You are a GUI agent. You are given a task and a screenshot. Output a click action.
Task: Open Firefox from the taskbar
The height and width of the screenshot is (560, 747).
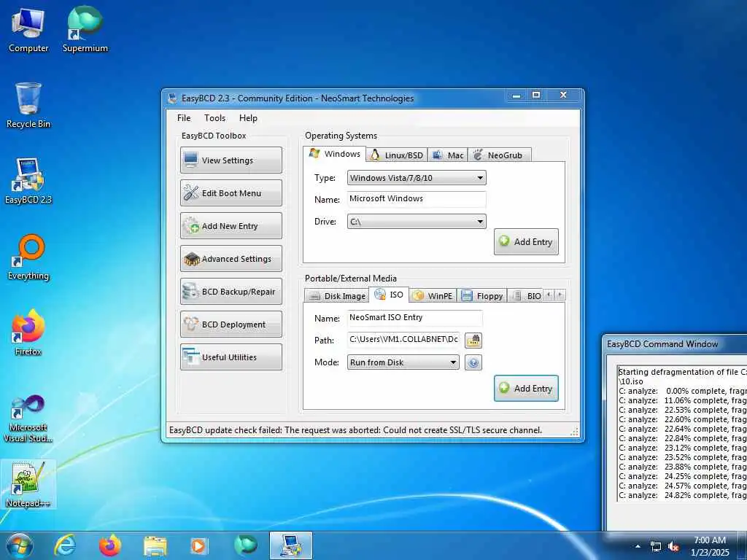click(x=110, y=545)
